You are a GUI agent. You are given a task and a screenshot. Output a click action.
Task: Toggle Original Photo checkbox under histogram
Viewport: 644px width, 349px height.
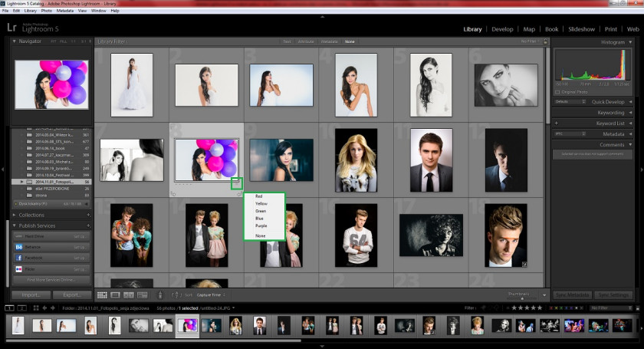click(557, 92)
